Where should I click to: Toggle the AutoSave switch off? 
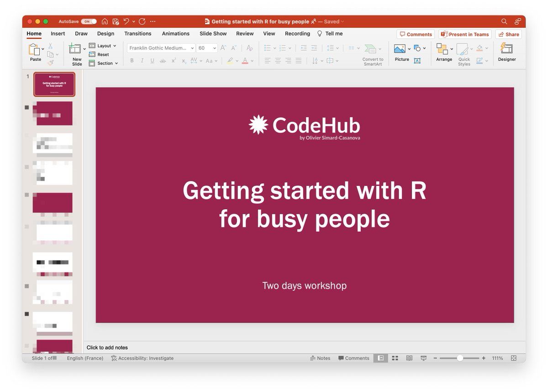89,21
